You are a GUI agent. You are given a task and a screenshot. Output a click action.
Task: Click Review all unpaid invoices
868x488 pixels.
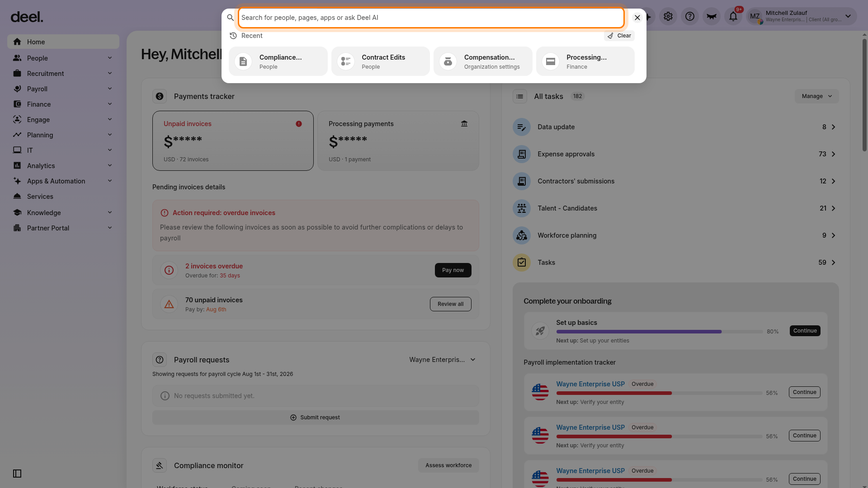tap(451, 304)
